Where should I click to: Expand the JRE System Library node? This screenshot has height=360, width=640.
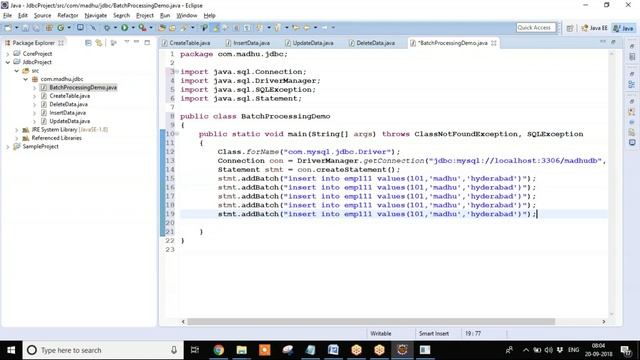tap(17, 130)
